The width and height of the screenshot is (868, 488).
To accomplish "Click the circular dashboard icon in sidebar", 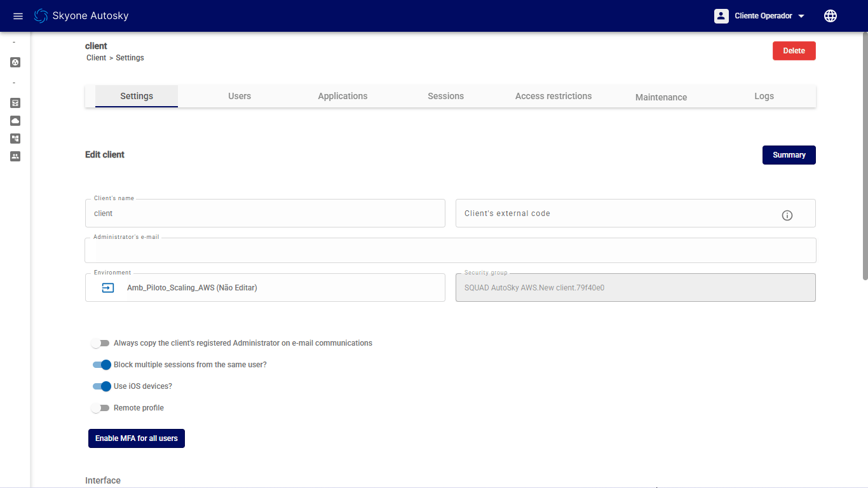I will [15, 62].
